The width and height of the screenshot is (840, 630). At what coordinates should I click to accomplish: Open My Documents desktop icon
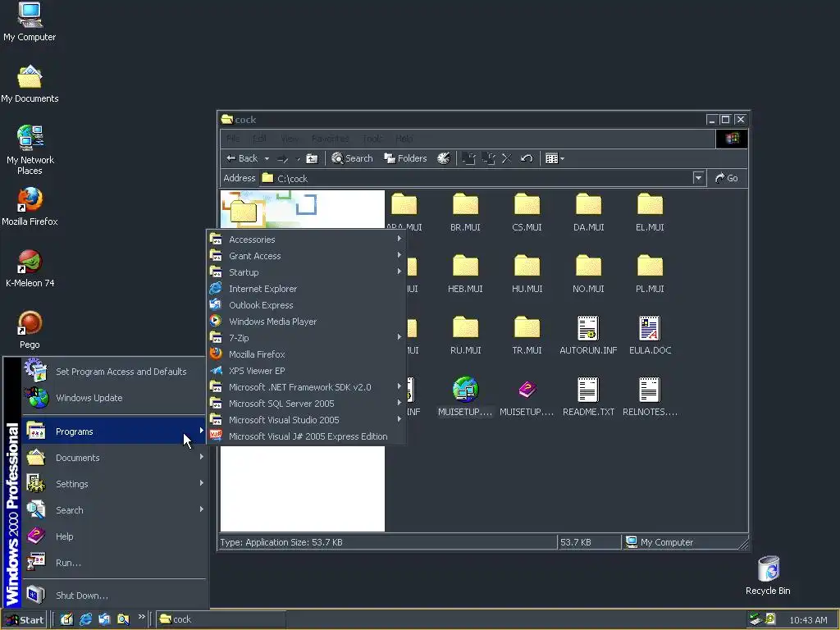pos(30,83)
